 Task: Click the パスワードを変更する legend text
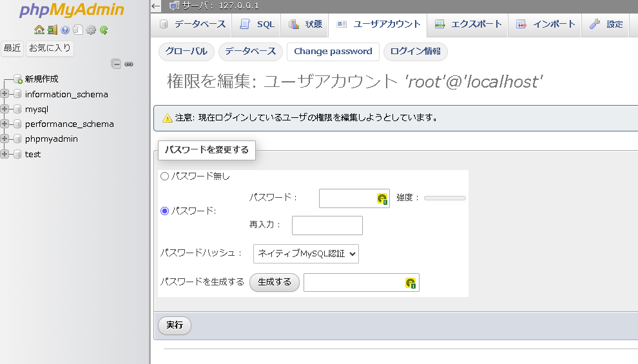point(207,150)
